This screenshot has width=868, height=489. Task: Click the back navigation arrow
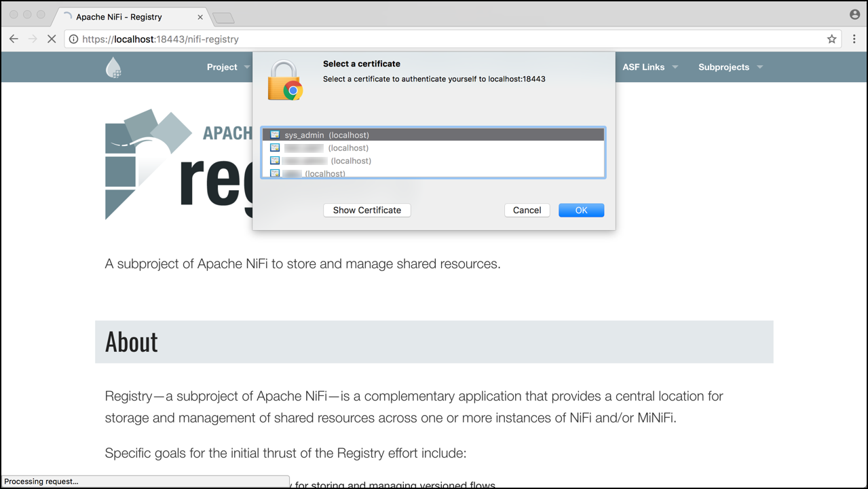point(14,39)
